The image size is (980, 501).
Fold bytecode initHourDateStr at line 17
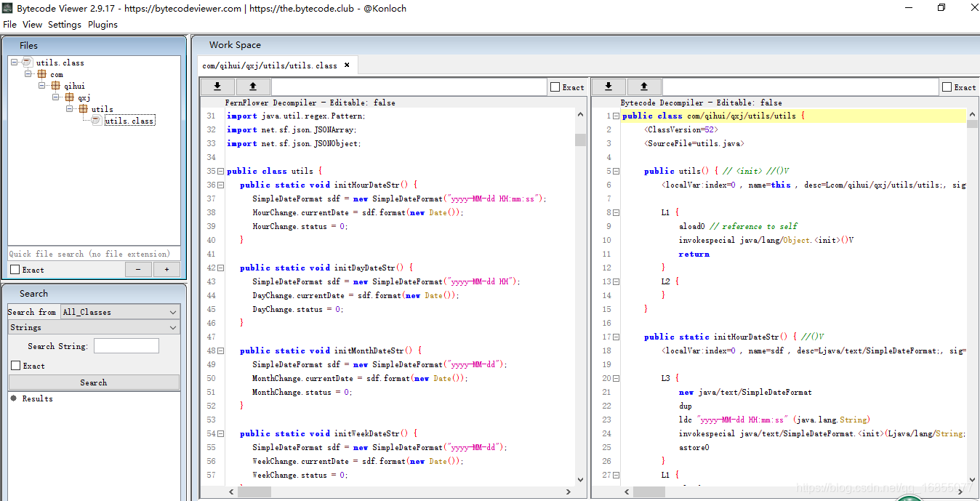click(616, 337)
